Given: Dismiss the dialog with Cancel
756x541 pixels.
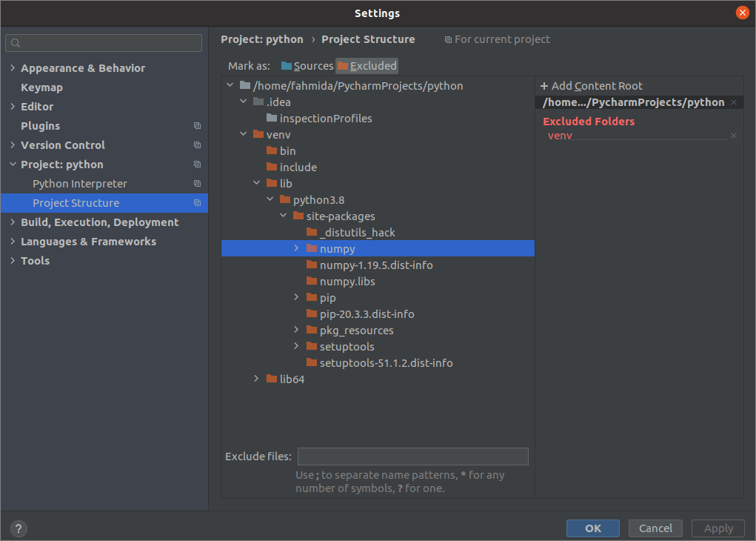Looking at the screenshot, I should [655, 528].
